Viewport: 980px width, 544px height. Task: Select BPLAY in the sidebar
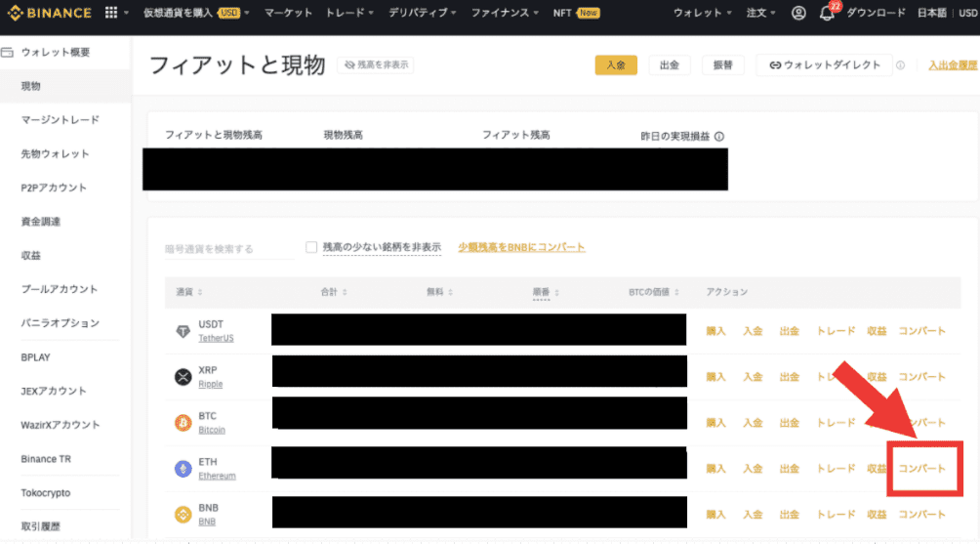coord(35,357)
